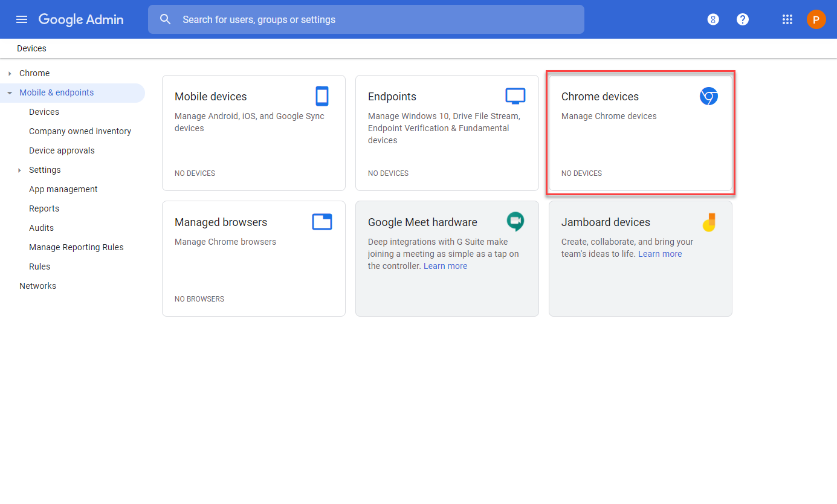This screenshot has width=837, height=504.
Task: Open the Google apps grid launcher
Action: pyautogui.click(x=787, y=19)
